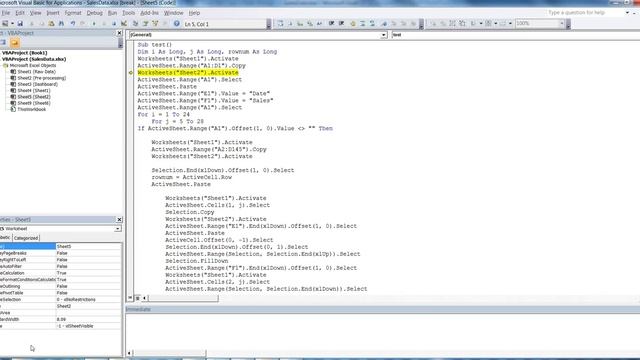Open the 100% zoom combo box
Viewport: 640px width, 360px height.
coord(540,24)
